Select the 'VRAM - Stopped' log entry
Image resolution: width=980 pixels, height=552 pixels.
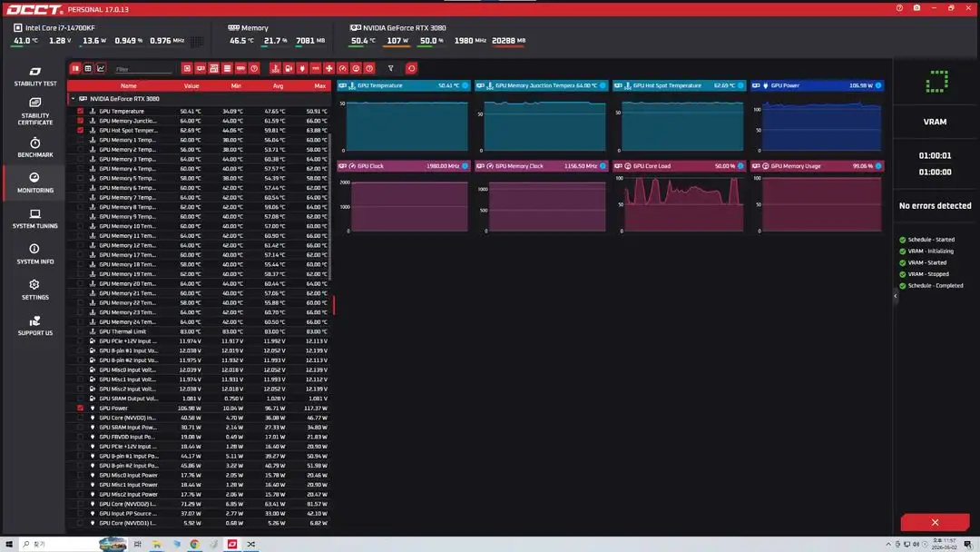928,274
